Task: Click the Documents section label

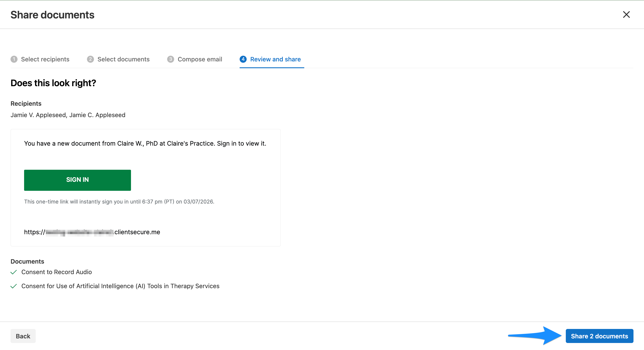Action: [27, 261]
